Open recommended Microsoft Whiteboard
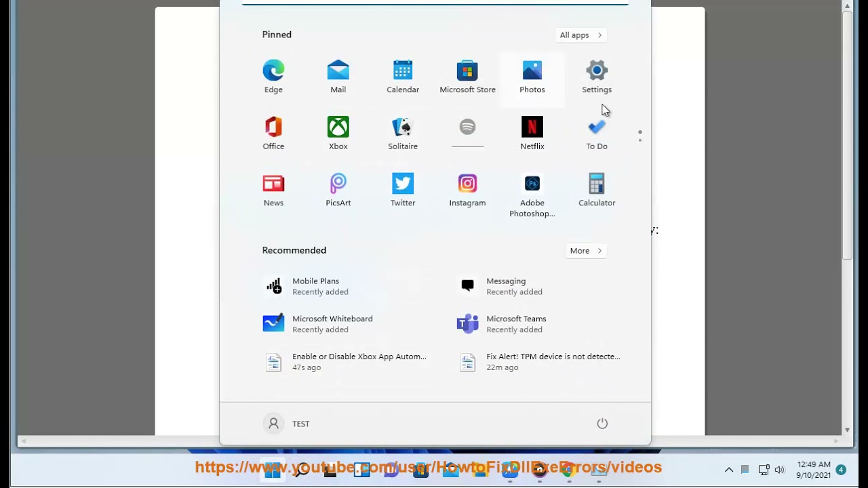 (339, 324)
